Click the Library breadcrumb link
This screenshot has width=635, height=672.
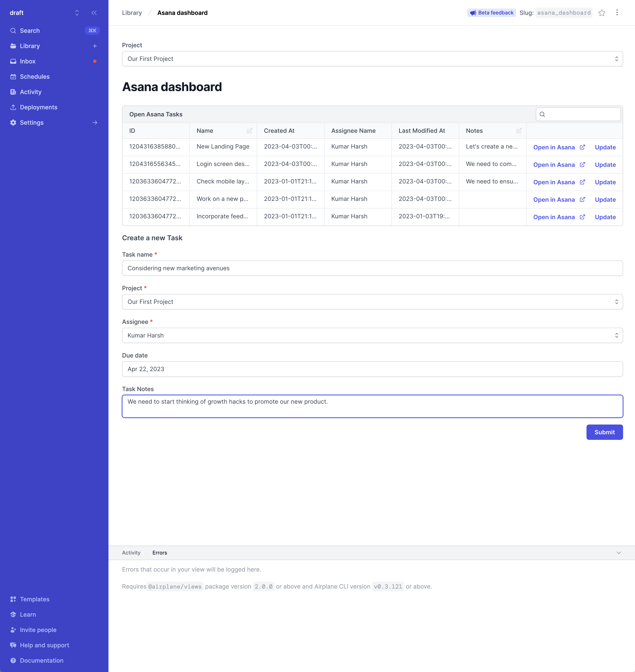point(132,13)
